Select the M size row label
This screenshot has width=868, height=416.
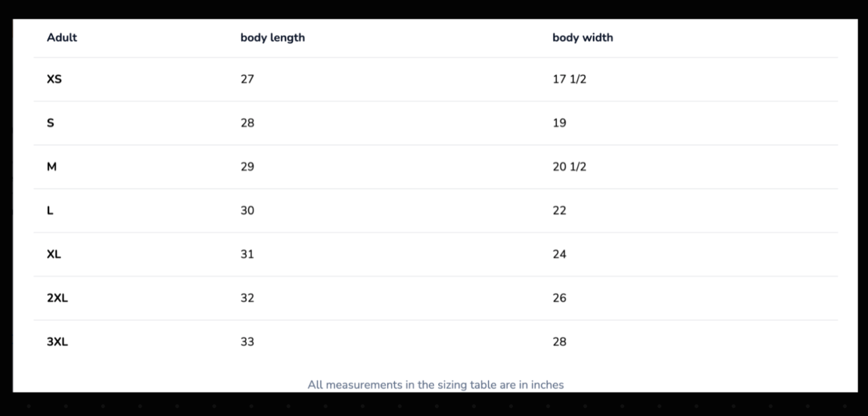(52, 167)
